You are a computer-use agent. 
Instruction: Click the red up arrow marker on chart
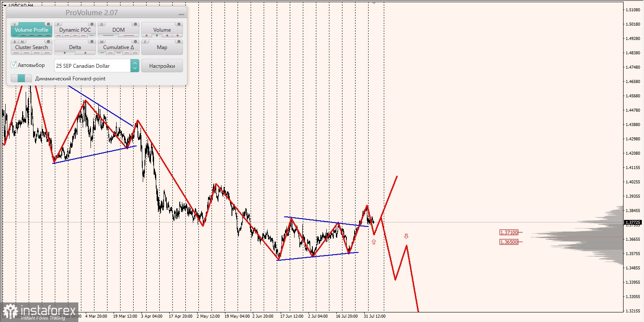373,242
